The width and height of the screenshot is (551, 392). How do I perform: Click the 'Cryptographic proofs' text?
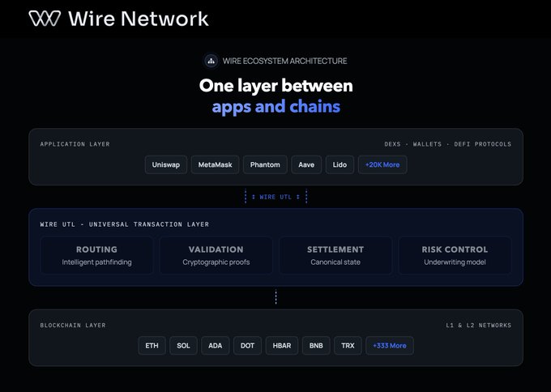[216, 262]
